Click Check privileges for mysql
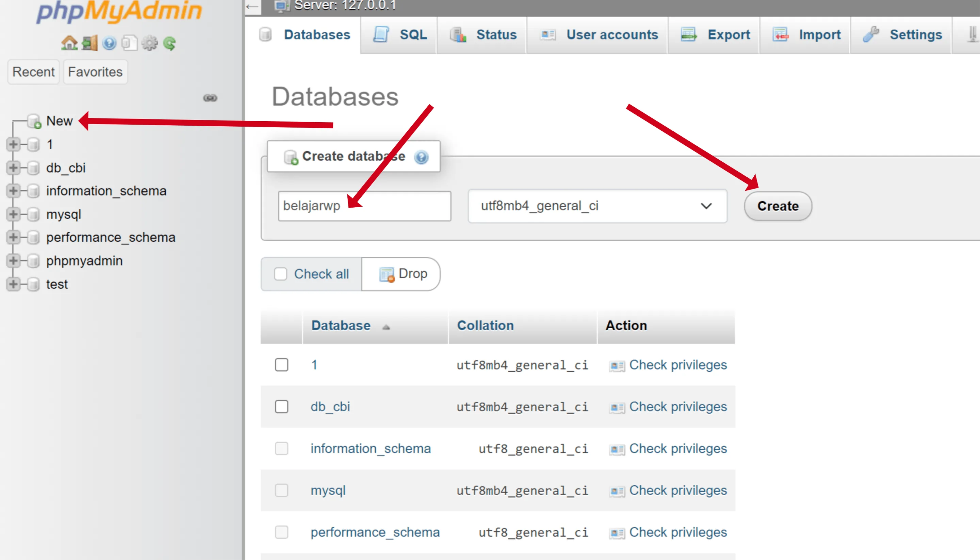The image size is (980, 560). point(678,491)
